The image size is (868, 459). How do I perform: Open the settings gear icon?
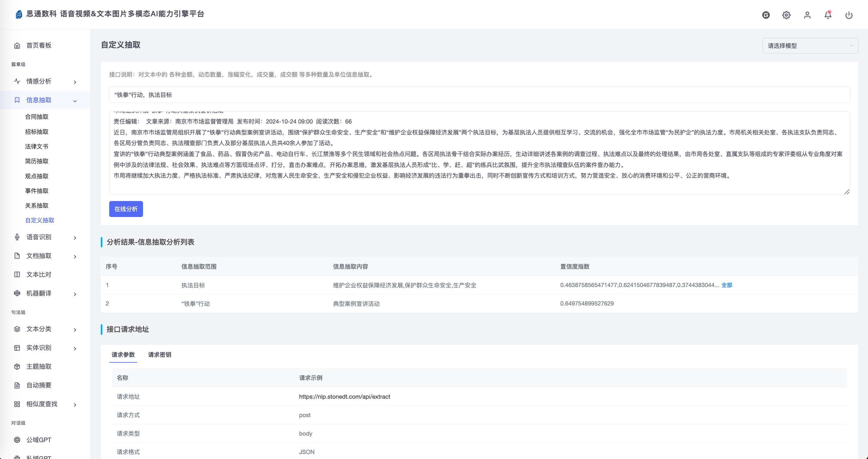pos(786,15)
